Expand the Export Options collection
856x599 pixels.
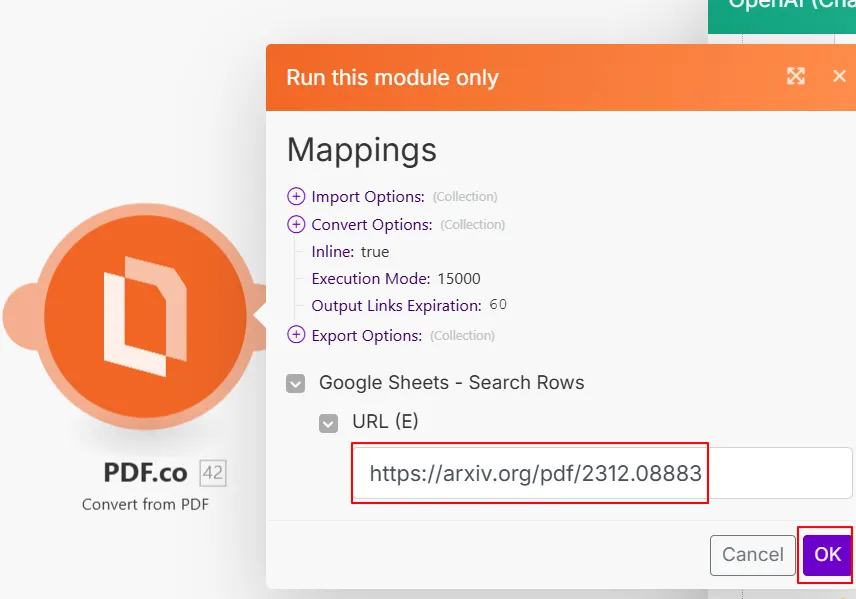click(x=296, y=334)
